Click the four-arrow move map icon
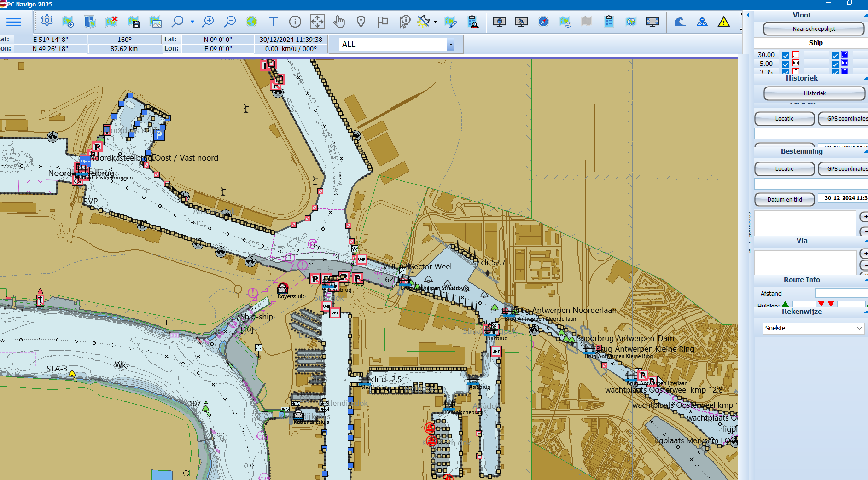Image resolution: width=868 pixels, height=480 pixels. [317, 22]
